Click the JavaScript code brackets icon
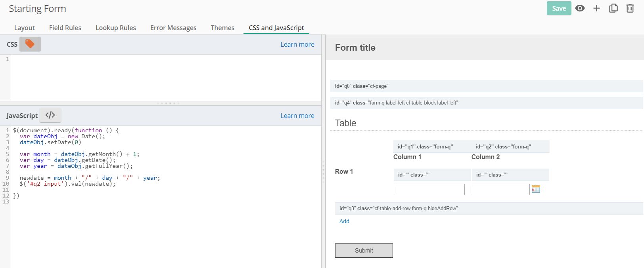The image size is (644, 268). [50, 115]
